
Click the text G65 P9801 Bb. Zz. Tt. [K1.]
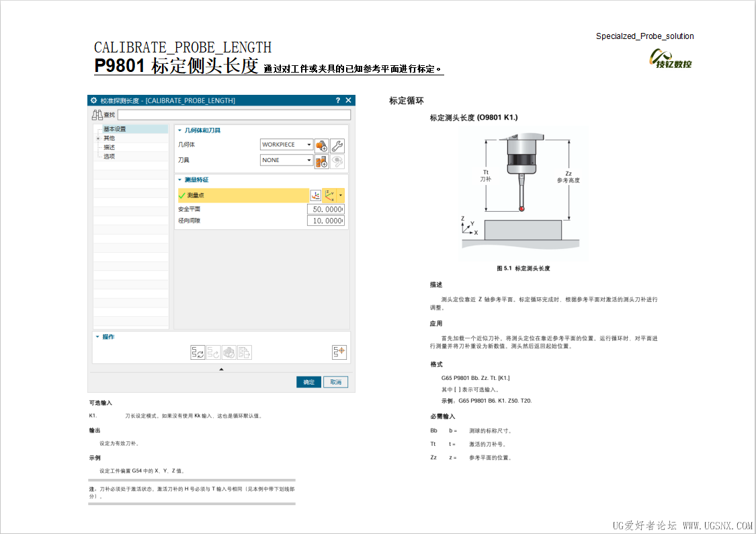tap(475, 378)
